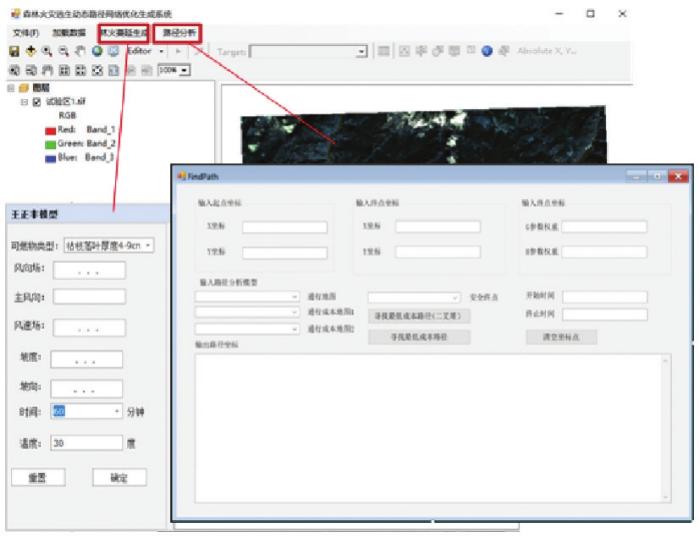
Task: Open the 路径分析 menu
Action: click(x=181, y=33)
